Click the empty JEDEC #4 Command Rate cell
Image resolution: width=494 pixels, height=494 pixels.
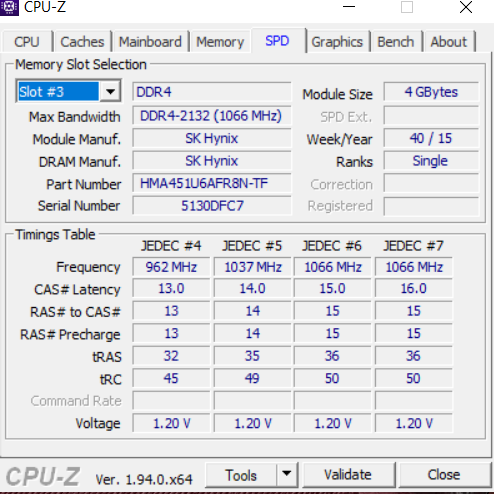pos(171,401)
